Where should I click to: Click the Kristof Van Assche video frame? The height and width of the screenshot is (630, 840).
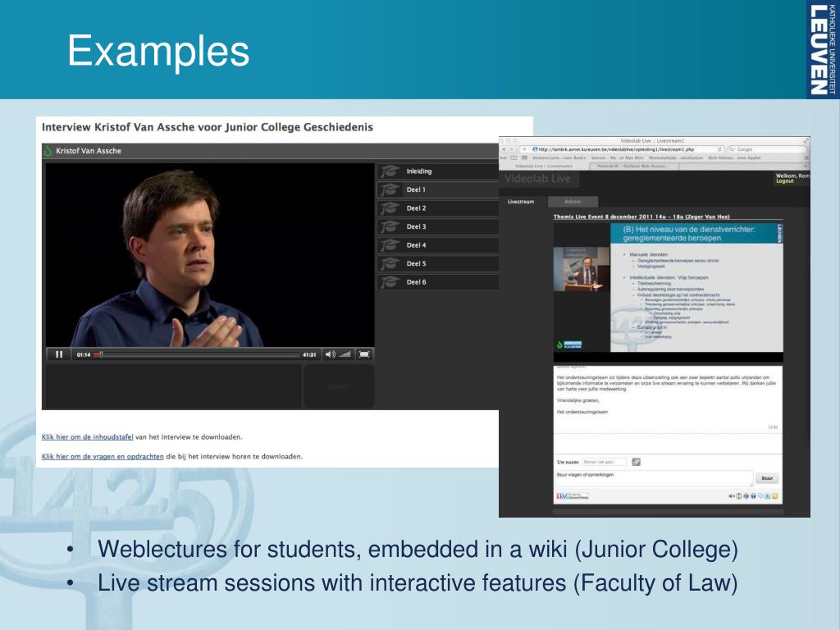[210, 255]
